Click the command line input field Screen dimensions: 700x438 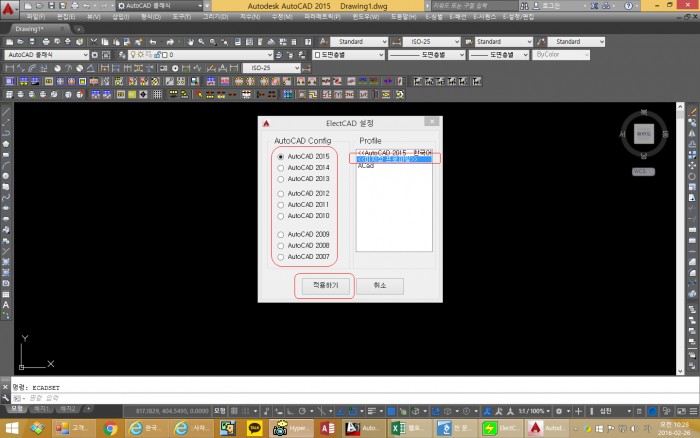coord(353,398)
